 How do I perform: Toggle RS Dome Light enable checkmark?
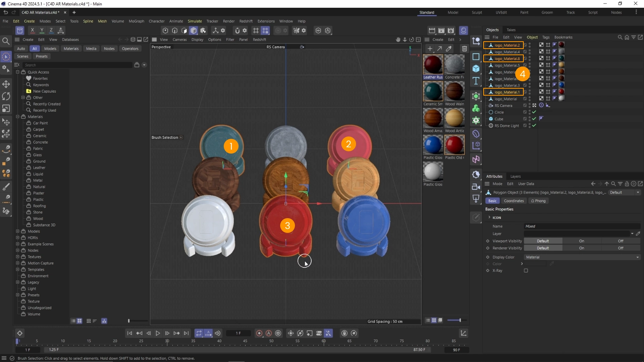click(x=534, y=126)
